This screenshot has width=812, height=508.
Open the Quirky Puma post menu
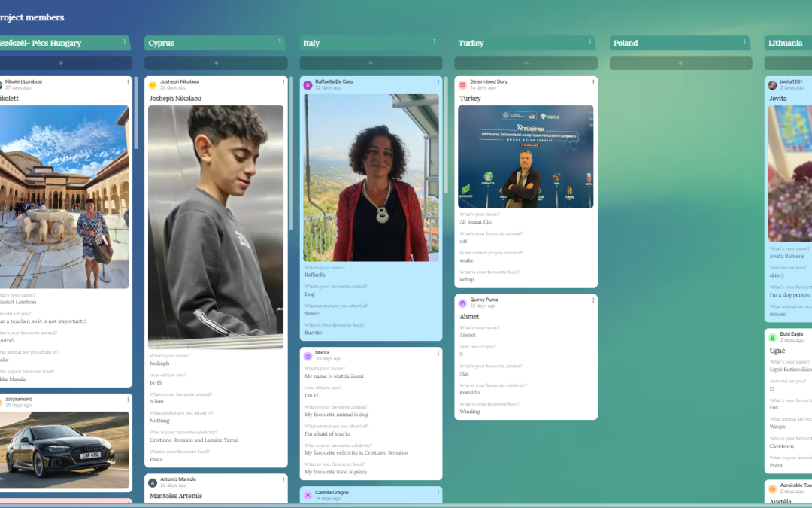point(593,300)
